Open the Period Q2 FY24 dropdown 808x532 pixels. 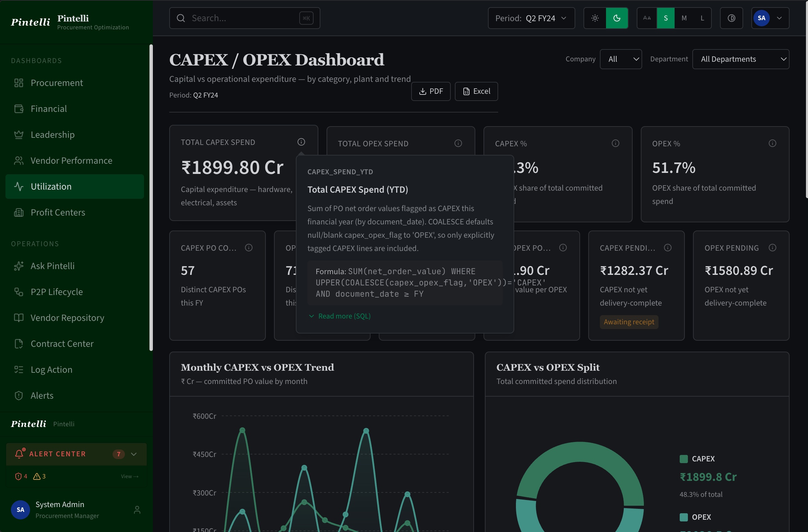click(x=531, y=18)
